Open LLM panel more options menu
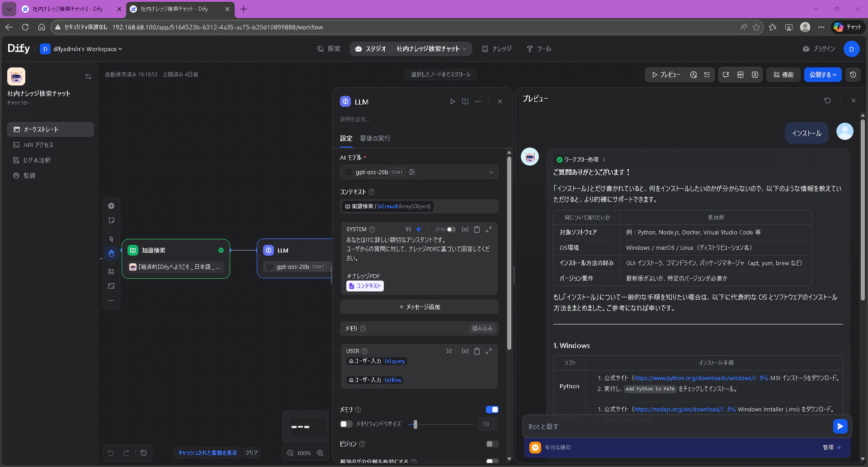This screenshot has width=868, height=467. tap(478, 101)
